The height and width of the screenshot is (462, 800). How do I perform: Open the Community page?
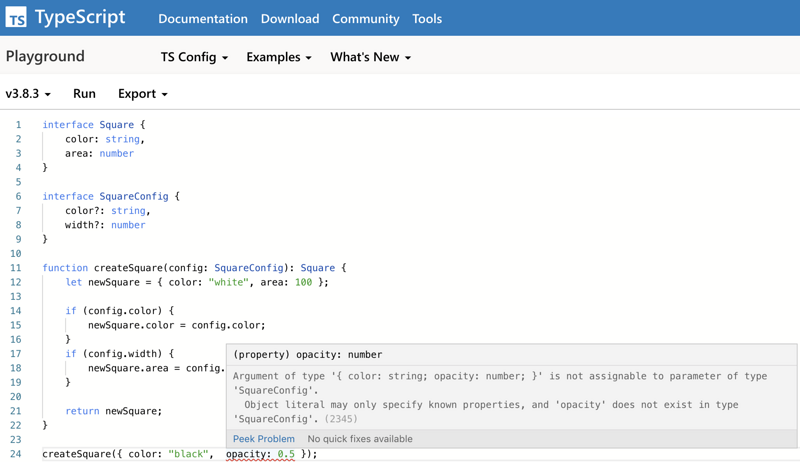(366, 19)
